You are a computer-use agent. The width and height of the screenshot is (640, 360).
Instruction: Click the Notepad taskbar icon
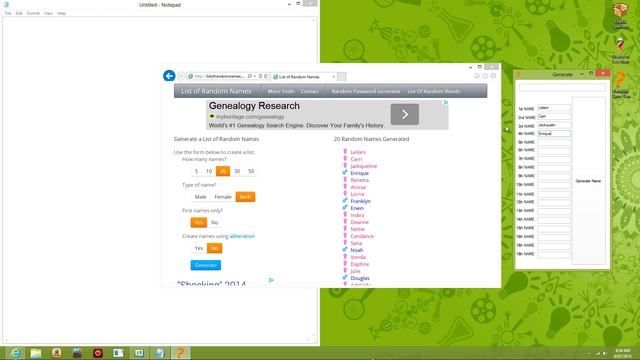pyautogui.click(x=160, y=353)
